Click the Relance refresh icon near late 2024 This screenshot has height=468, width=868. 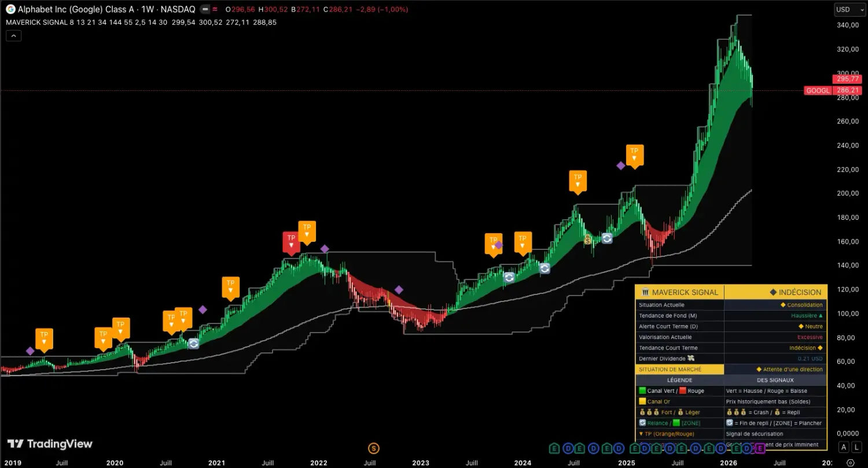(x=606, y=238)
